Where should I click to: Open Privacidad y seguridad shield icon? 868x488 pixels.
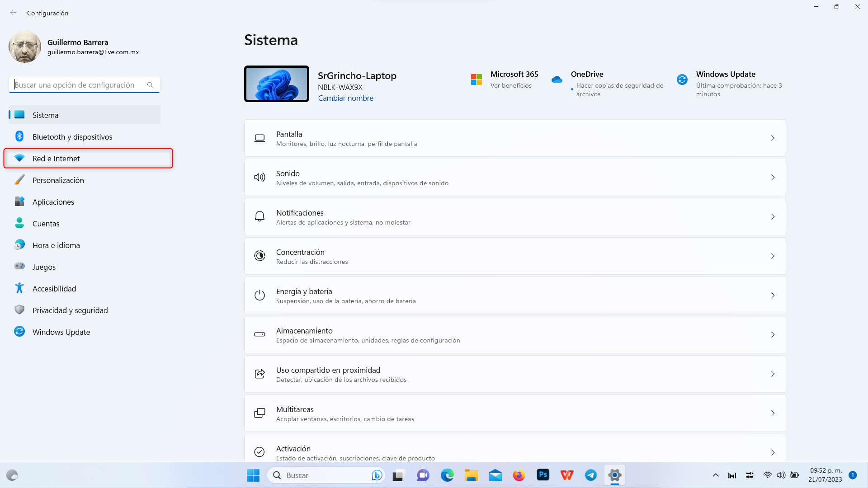point(19,310)
